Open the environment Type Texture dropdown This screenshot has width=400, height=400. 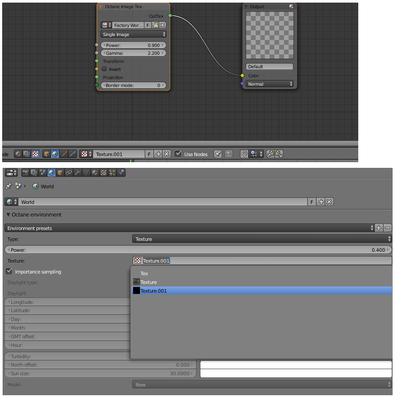click(x=262, y=239)
